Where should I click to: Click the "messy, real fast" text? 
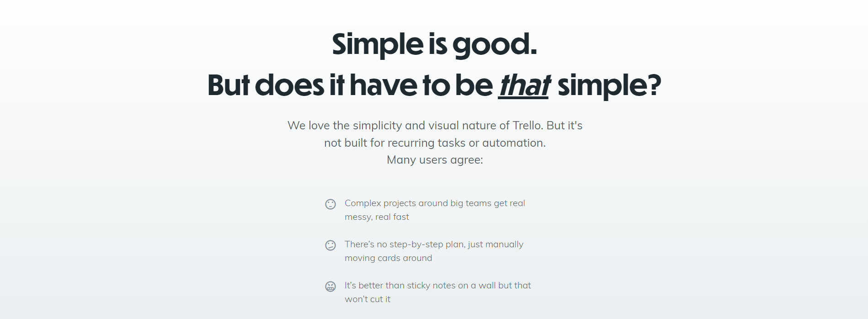(x=377, y=217)
